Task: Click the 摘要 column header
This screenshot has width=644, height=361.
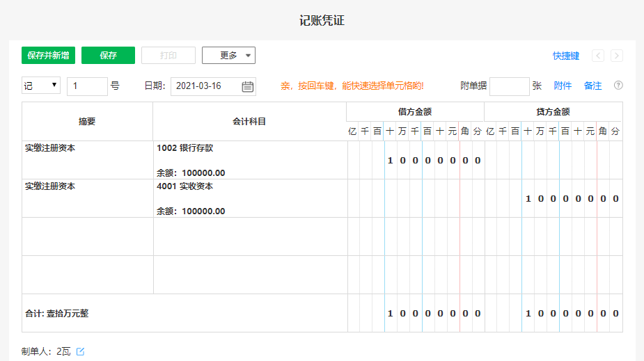Action: coord(87,122)
